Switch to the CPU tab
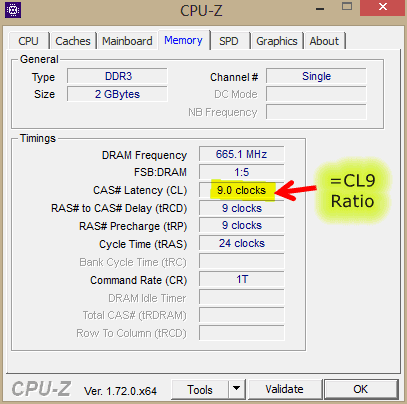 tap(29, 41)
